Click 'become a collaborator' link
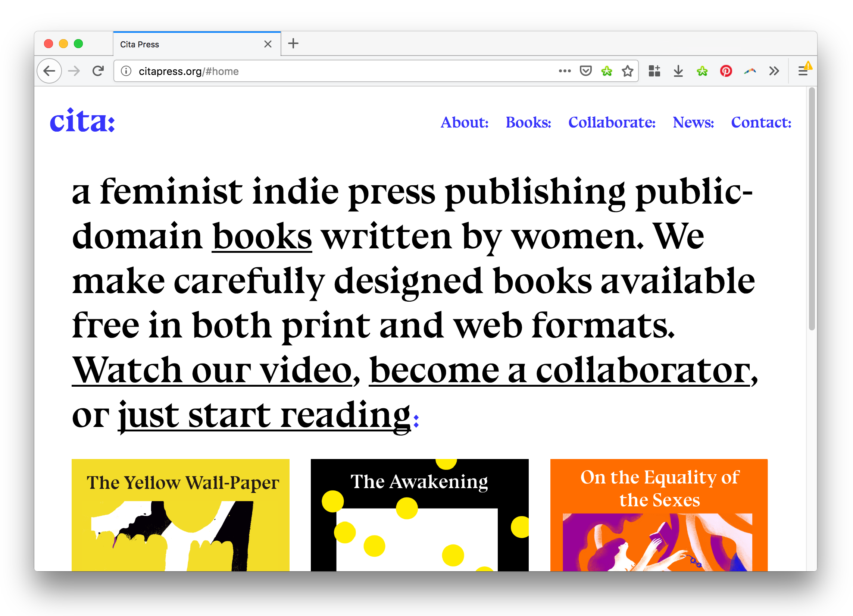This screenshot has width=853, height=616. (x=560, y=371)
